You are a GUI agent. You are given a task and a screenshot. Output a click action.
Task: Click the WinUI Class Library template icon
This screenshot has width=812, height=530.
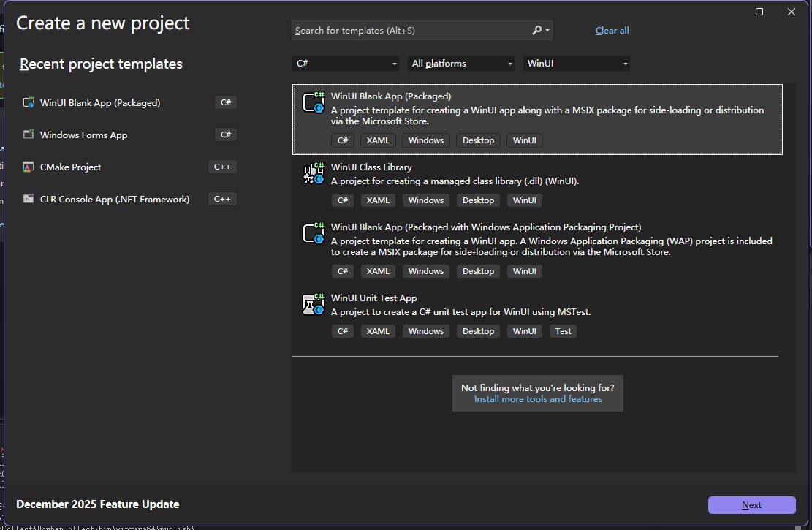(x=314, y=173)
